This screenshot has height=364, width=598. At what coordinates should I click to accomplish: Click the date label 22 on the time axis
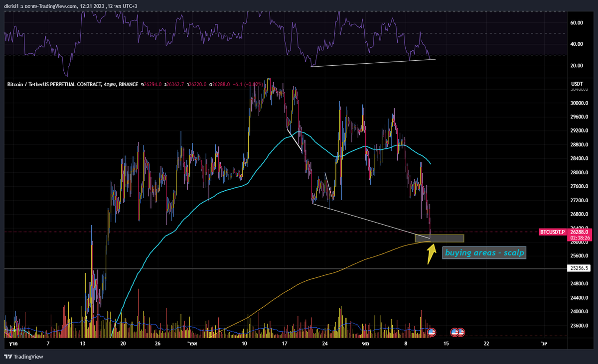(x=486, y=344)
